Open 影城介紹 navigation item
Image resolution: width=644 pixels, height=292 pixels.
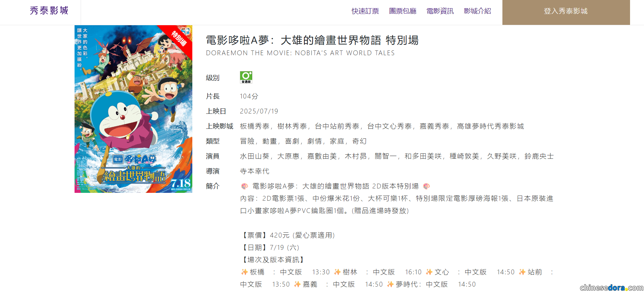478,11
